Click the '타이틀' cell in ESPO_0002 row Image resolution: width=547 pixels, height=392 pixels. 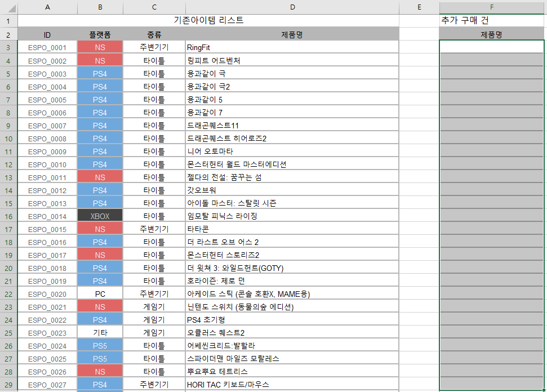point(154,61)
